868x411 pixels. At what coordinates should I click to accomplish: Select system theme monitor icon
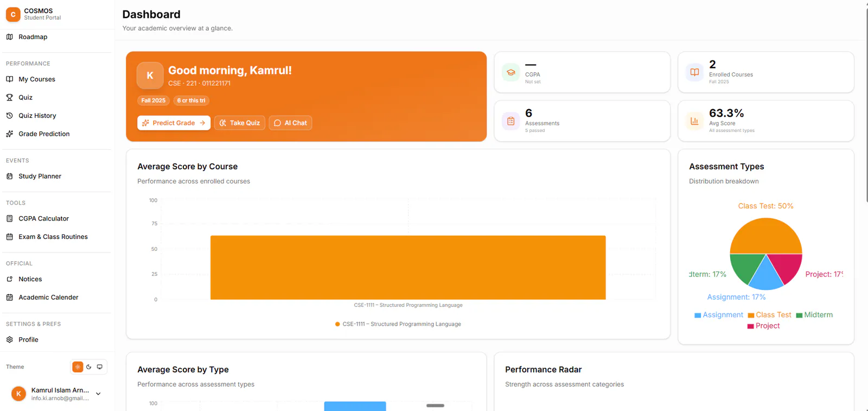tap(100, 367)
